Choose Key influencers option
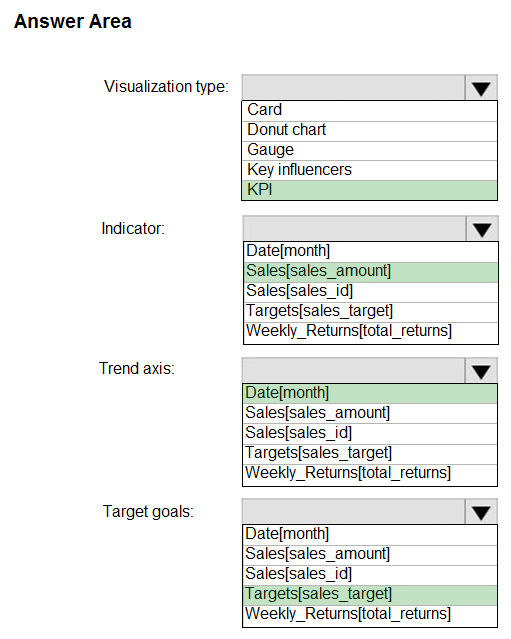The height and width of the screenshot is (639, 511). pos(369,170)
